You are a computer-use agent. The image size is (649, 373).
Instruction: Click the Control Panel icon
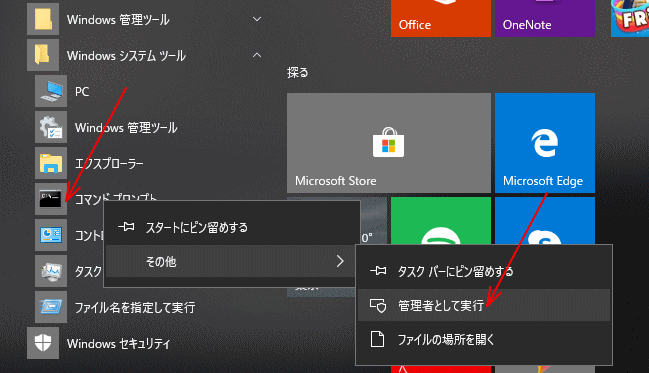pos(51,235)
